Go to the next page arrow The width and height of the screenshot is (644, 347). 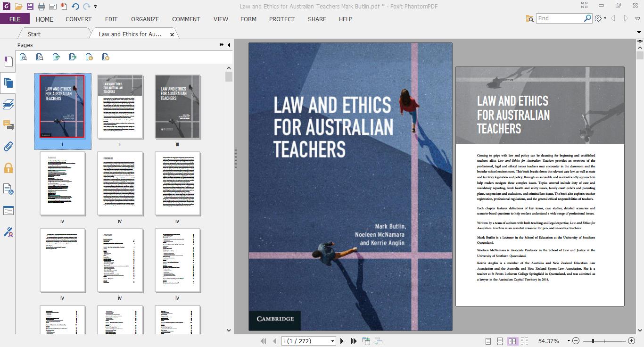pos(342,341)
